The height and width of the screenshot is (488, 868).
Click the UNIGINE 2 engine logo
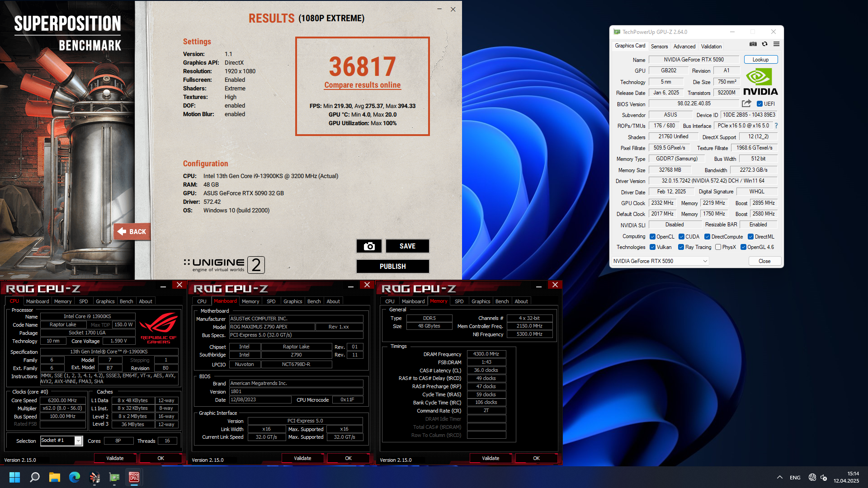(x=224, y=265)
